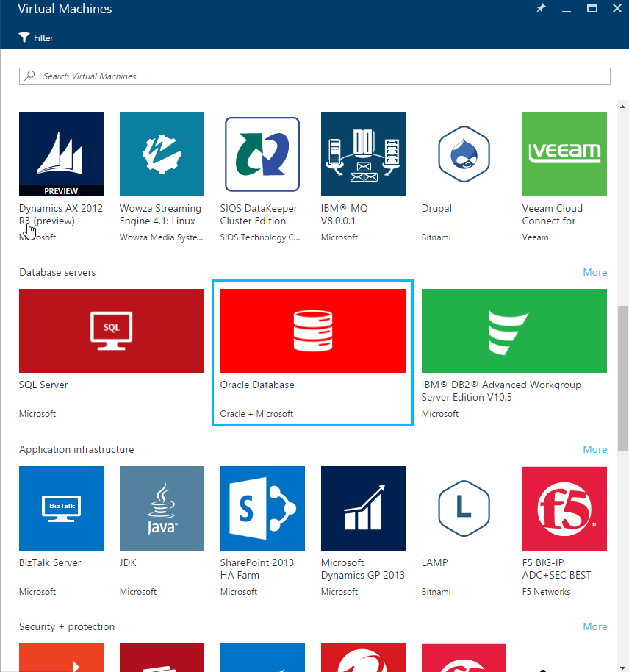Viewport: 629px width, 672px height.
Task: Open the Drupal hexagon icon
Action: coord(464,154)
